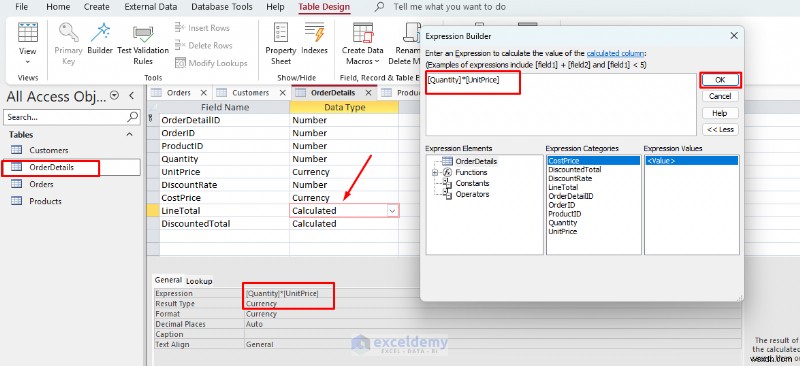Expand the Functions node
The width and height of the screenshot is (800, 366).
435,173
